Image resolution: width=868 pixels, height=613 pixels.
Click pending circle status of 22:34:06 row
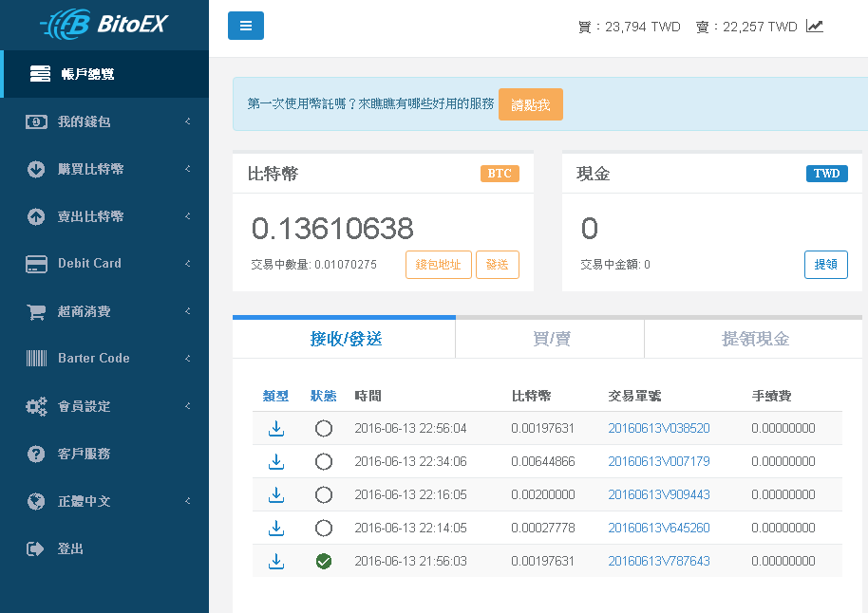click(324, 461)
